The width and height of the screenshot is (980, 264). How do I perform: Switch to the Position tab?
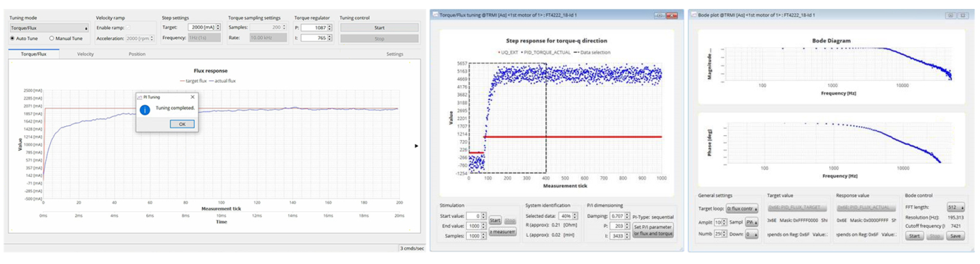137,53
